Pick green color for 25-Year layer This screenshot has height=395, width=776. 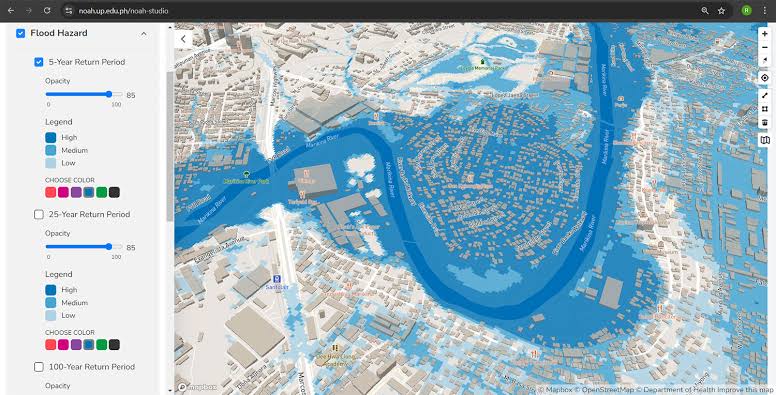pyautogui.click(x=101, y=345)
